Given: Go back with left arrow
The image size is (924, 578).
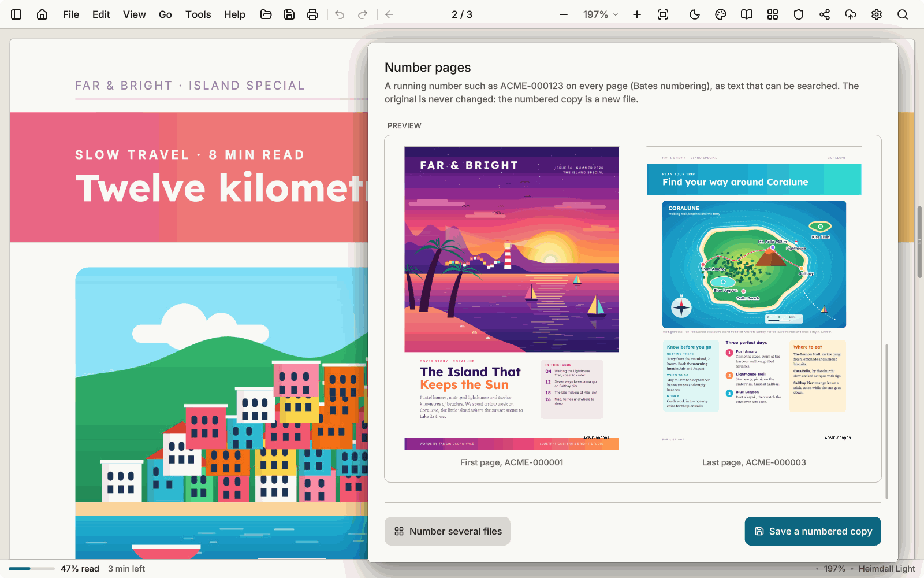Looking at the screenshot, I should (x=389, y=14).
